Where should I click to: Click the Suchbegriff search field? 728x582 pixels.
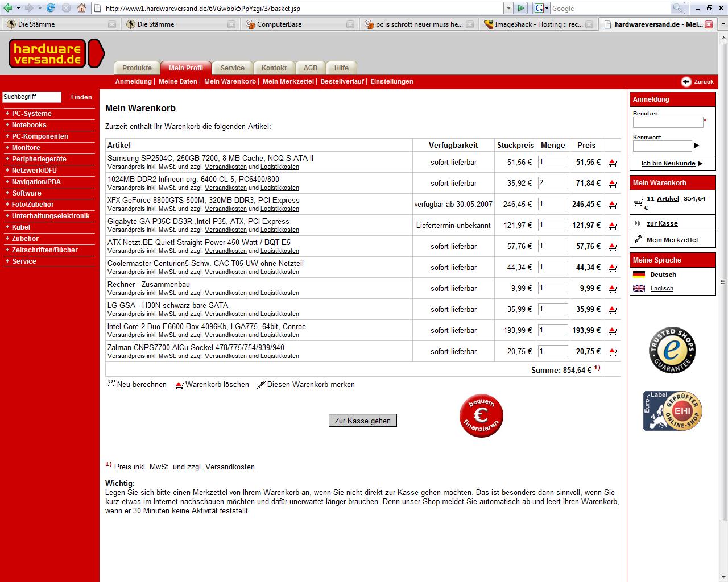pyautogui.click(x=32, y=97)
